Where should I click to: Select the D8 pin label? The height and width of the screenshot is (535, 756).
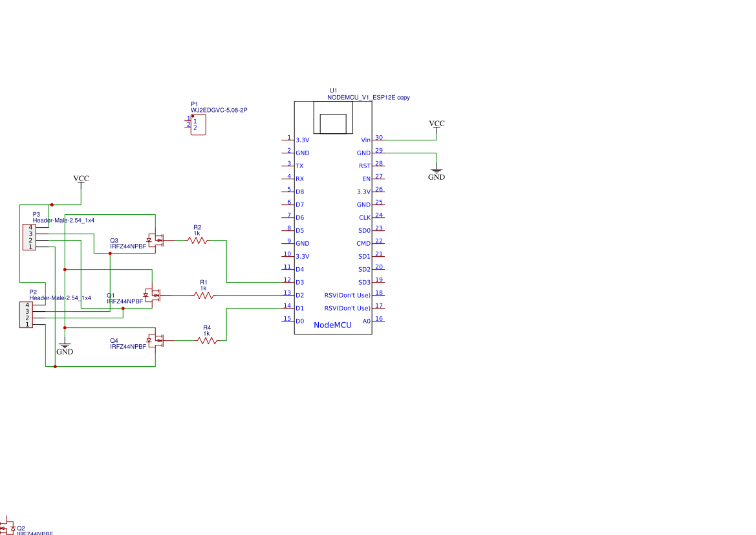click(300, 192)
